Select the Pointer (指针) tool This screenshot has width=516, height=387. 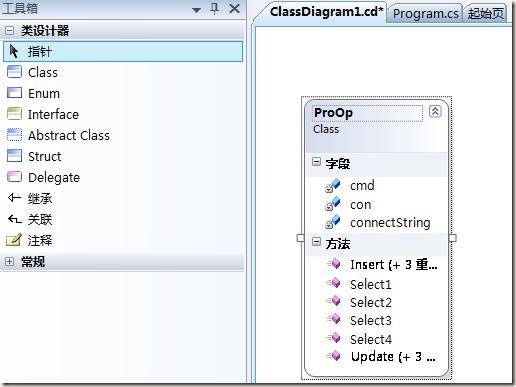click(123, 51)
